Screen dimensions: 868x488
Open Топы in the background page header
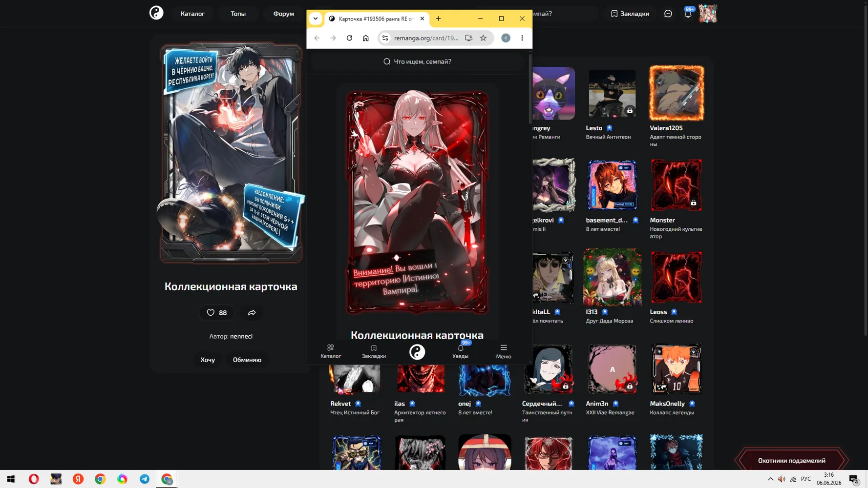(x=238, y=14)
